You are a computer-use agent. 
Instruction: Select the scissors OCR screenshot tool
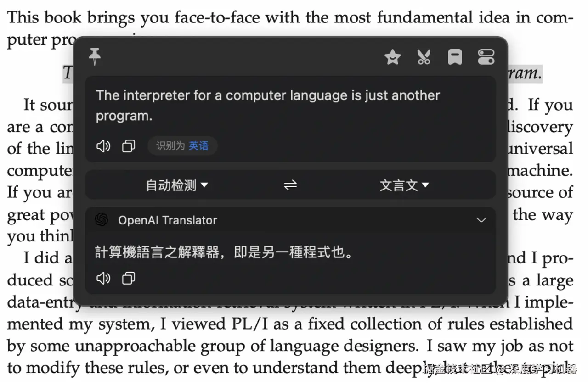424,57
